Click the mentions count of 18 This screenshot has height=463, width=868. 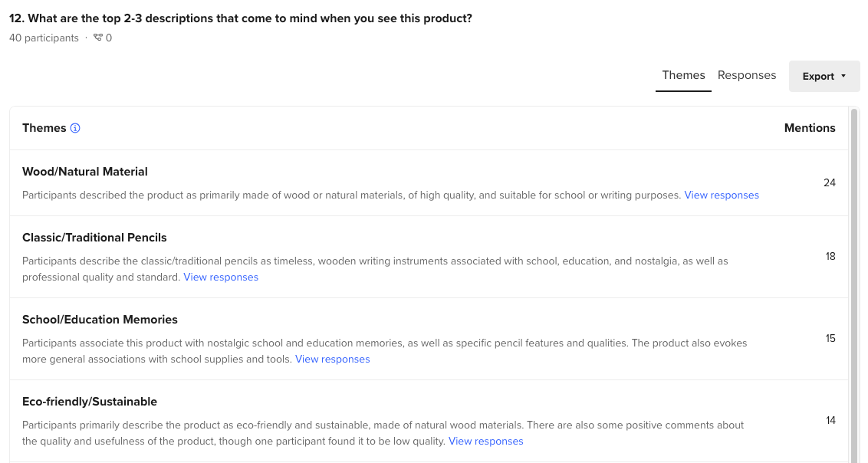coord(830,256)
